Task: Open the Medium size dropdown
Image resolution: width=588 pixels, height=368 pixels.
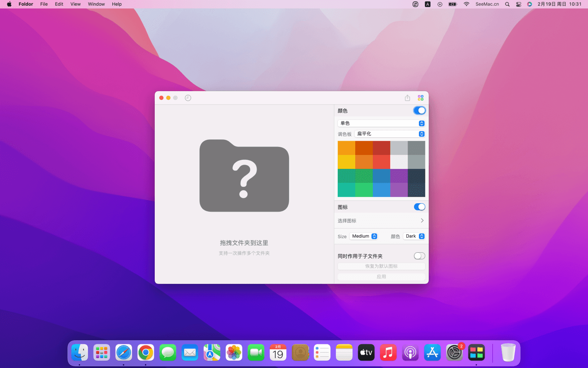Action: click(x=364, y=236)
